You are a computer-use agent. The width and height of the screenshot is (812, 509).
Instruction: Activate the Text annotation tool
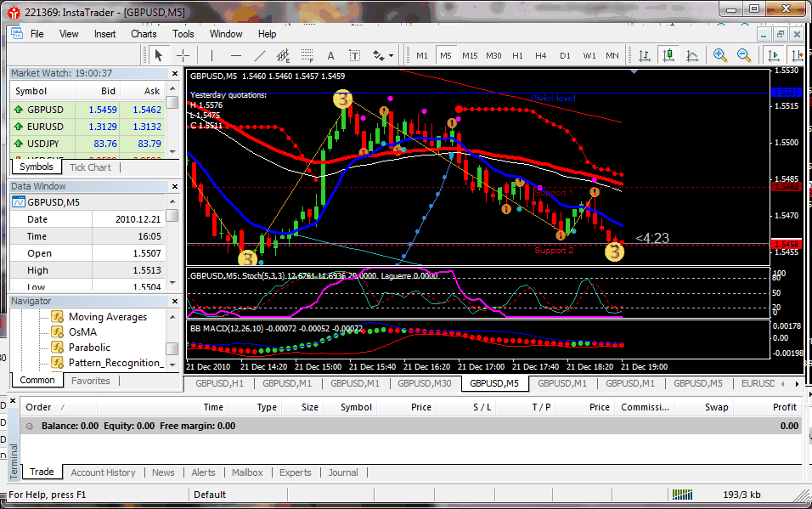click(330, 54)
